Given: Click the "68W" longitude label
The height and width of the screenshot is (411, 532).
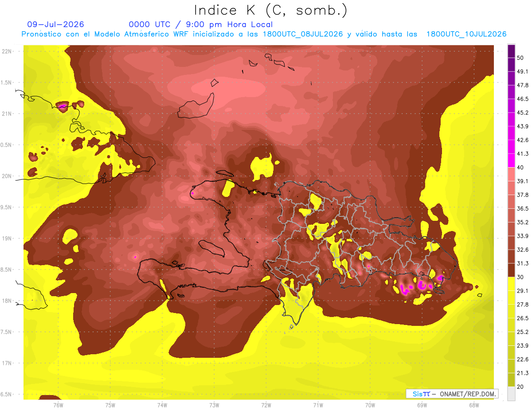Looking at the screenshot, I should [x=474, y=405].
